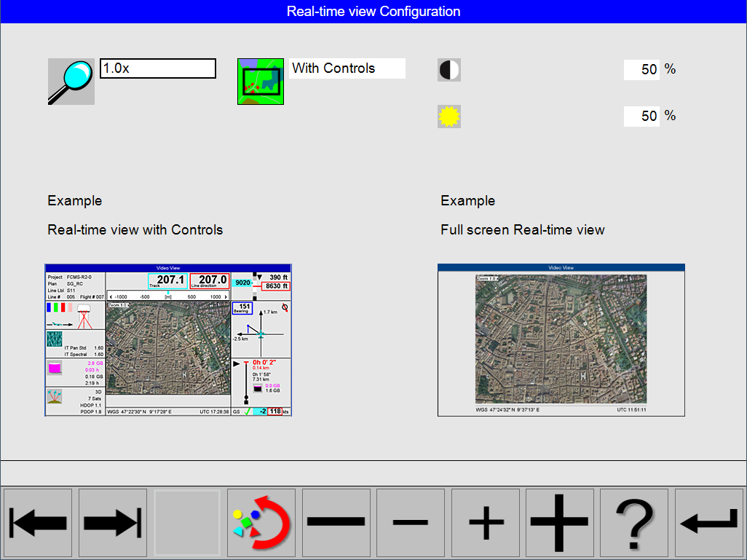Edit the brightness 50% value field

(x=641, y=116)
